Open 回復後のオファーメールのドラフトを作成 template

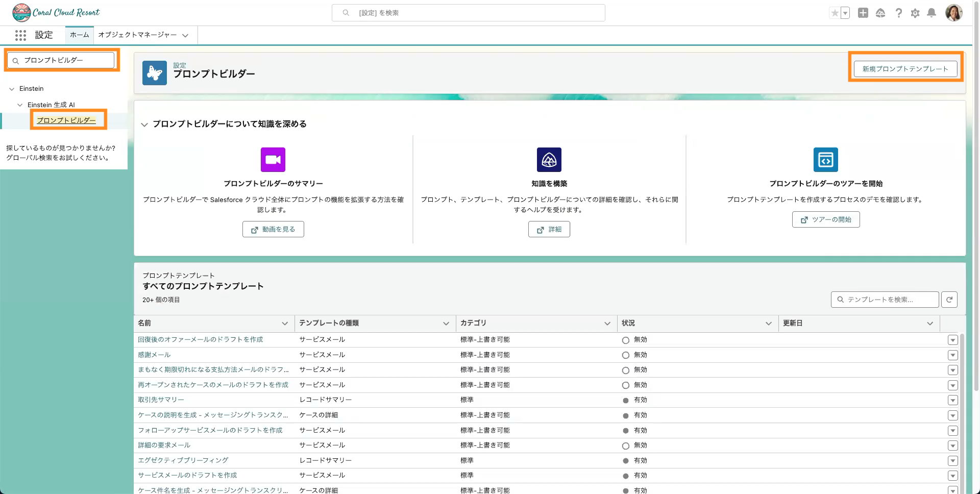[x=201, y=339]
